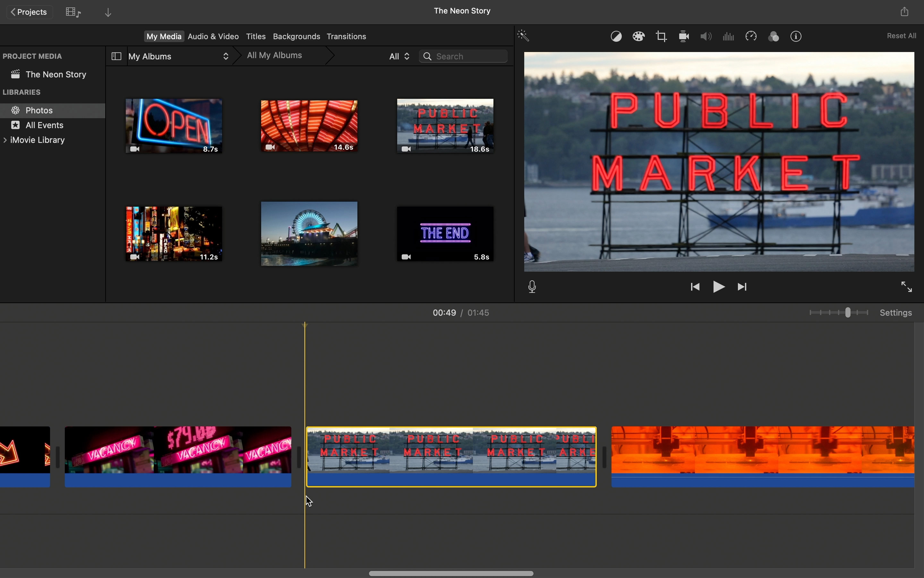This screenshot has height=578, width=924.
Task: Select Photos library in sidebar
Action: 53,110
